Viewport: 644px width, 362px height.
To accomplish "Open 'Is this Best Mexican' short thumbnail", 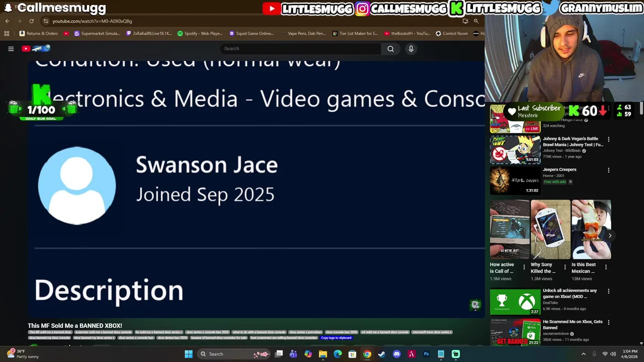I will pos(591,229).
